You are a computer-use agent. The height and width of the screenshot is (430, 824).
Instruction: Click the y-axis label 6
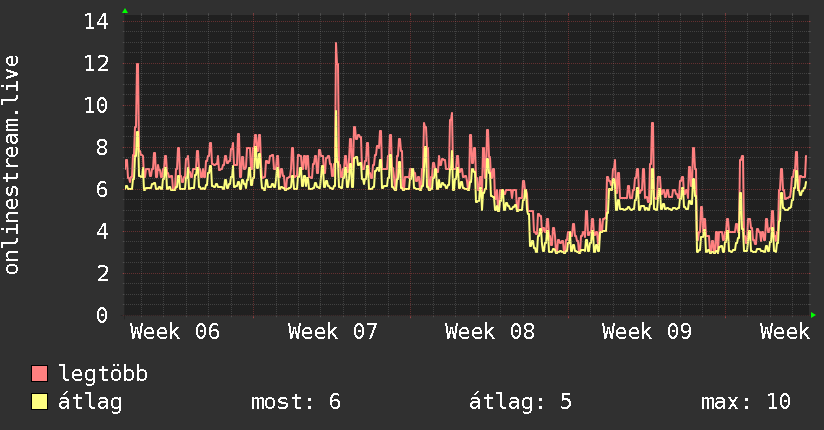point(102,189)
